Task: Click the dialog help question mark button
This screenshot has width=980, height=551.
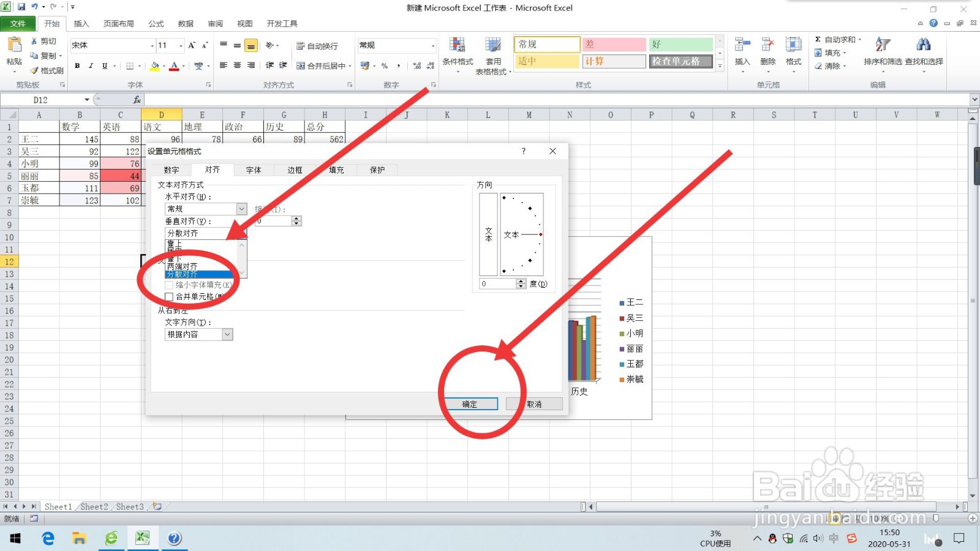Action: (523, 151)
